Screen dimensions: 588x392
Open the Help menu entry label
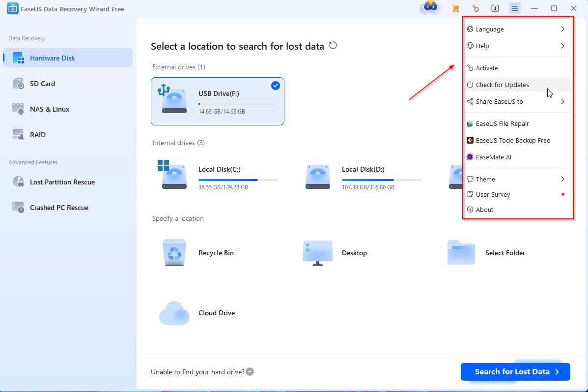tap(482, 46)
